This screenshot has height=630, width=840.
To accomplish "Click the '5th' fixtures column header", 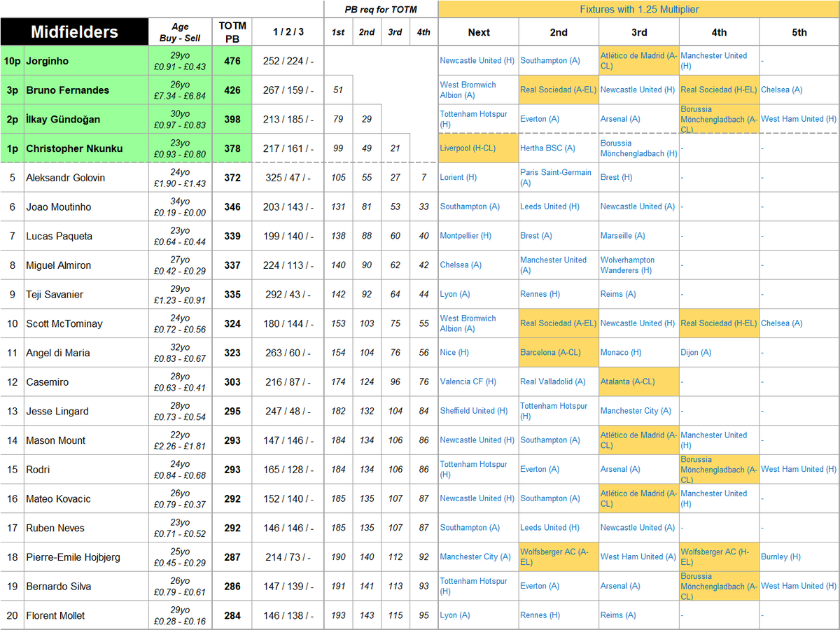I will (x=799, y=32).
